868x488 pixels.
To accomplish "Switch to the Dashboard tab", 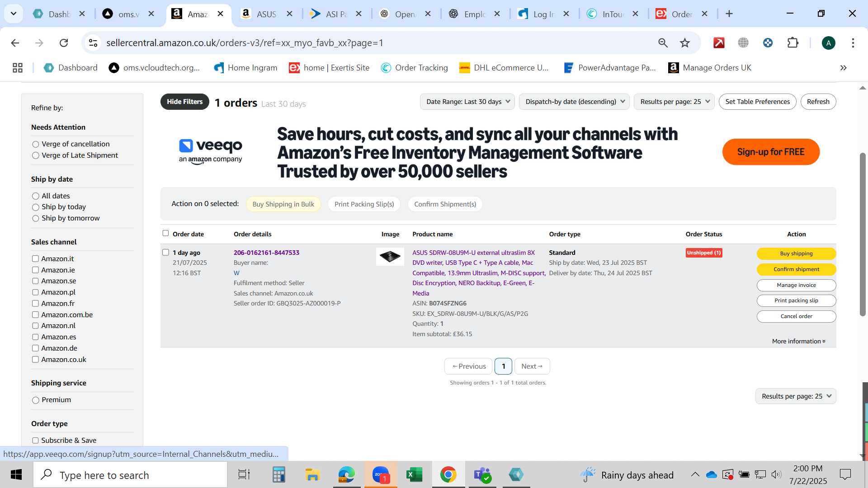I will point(59,14).
